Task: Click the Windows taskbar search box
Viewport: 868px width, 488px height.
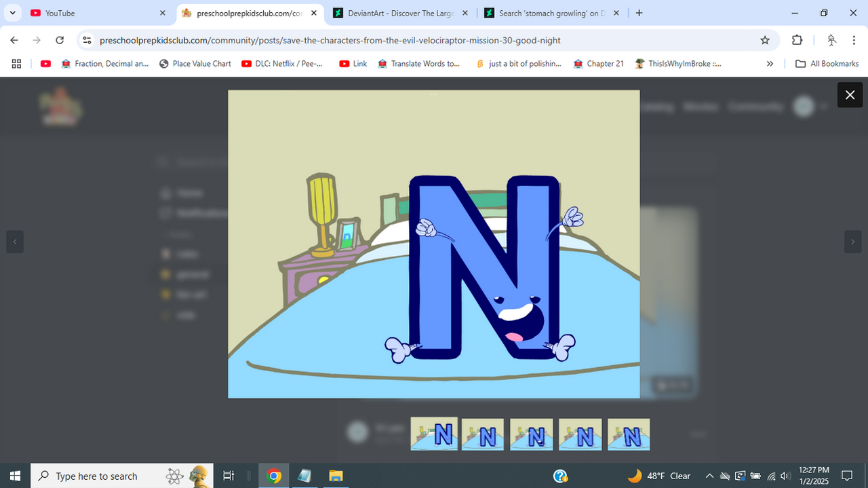Action: [x=122, y=476]
